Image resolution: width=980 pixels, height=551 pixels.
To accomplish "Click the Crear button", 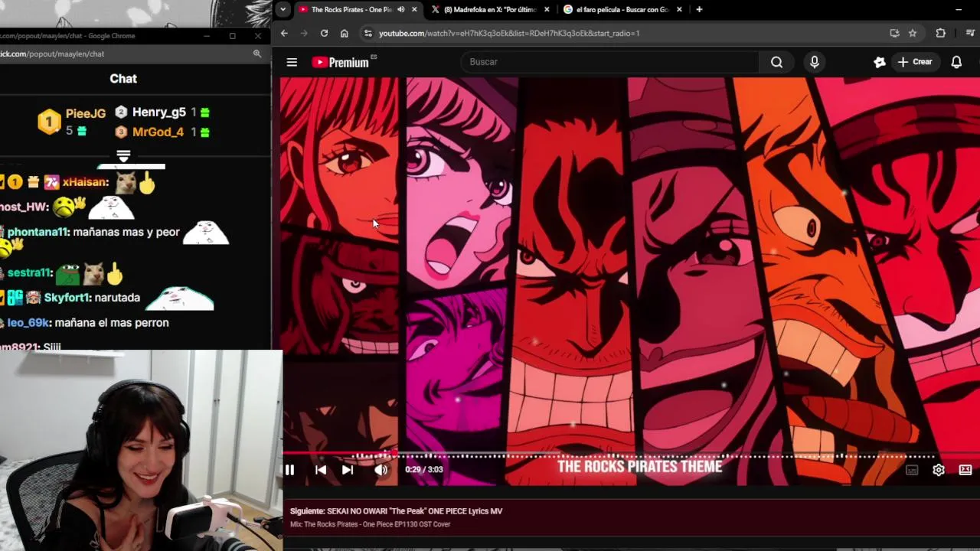I will pyautogui.click(x=915, y=62).
